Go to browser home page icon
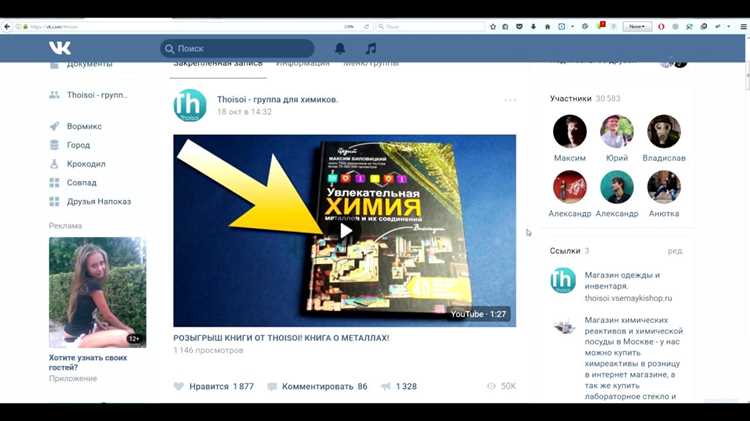The height and width of the screenshot is (421, 750). click(547, 27)
